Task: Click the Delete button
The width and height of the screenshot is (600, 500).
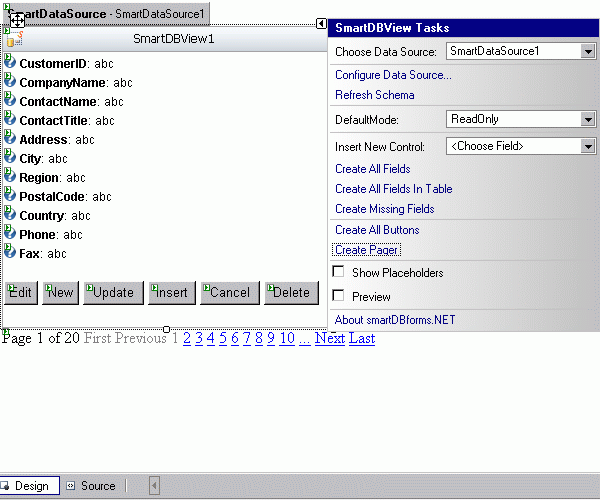Action: point(291,293)
